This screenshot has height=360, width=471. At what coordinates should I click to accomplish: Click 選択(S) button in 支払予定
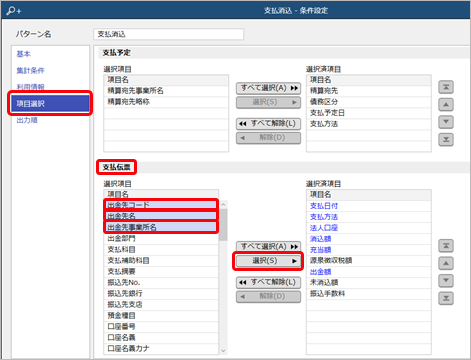[x=268, y=102]
